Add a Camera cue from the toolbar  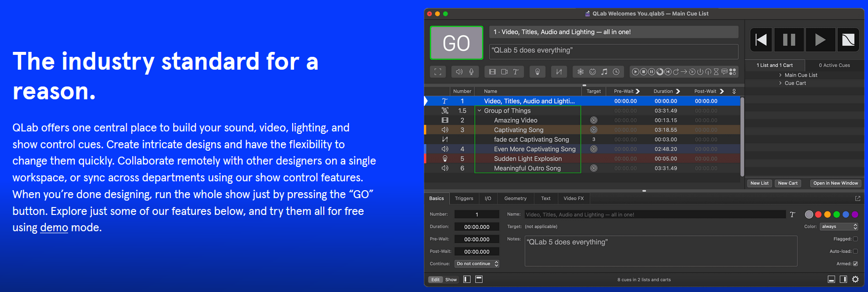point(504,72)
